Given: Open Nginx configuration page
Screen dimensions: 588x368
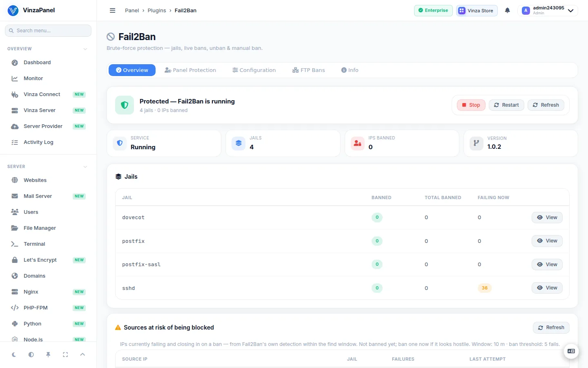Looking at the screenshot, I should 48,292.
